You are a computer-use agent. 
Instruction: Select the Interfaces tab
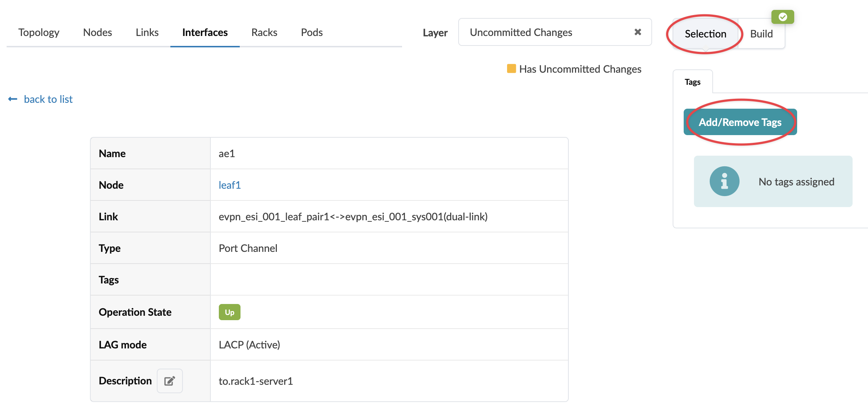click(205, 32)
